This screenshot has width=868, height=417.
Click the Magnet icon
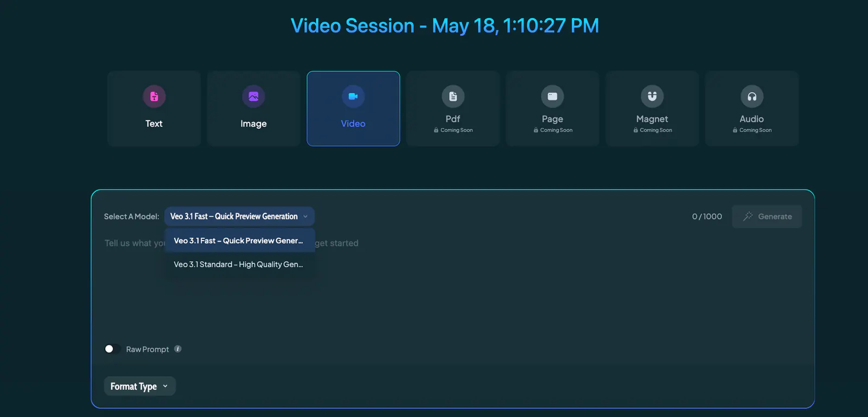652,97
